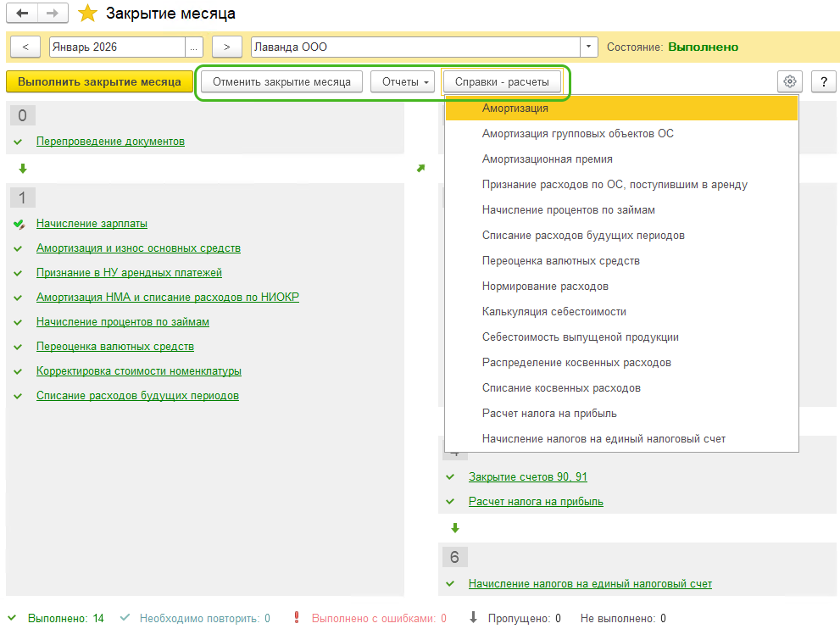
Task: Click the forward navigation arrow
Action: pos(51,14)
